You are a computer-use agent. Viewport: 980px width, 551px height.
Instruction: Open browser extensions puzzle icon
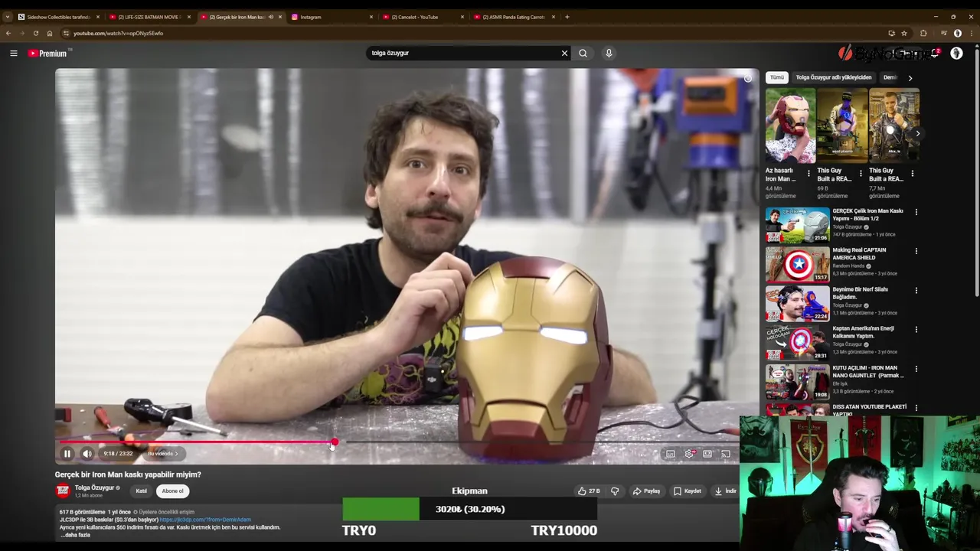point(923,33)
